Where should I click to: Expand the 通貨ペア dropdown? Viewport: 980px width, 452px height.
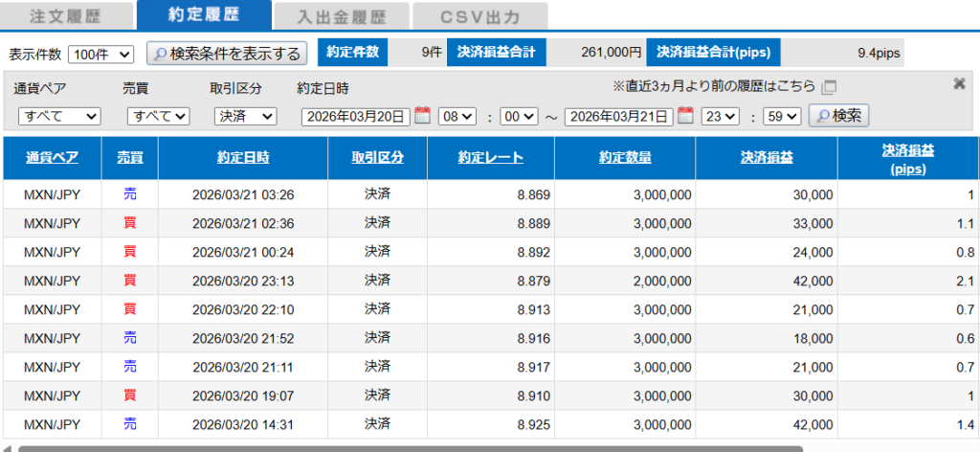(x=59, y=117)
